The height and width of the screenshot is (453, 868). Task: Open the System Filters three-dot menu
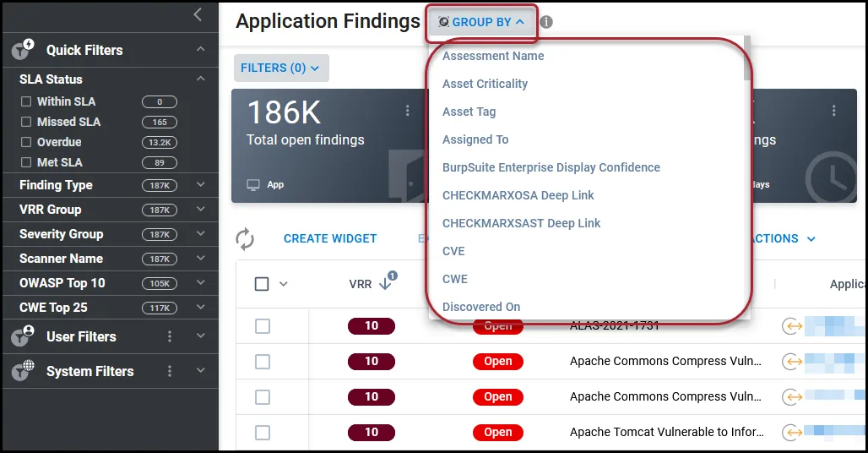coord(170,371)
